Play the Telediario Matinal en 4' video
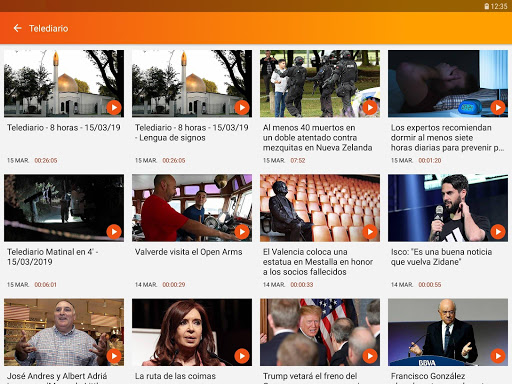Screen dimensions: 512x384 coord(114,232)
